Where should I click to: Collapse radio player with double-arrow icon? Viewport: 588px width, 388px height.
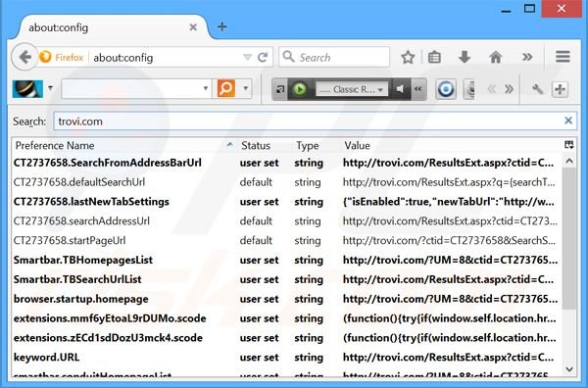click(418, 89)
